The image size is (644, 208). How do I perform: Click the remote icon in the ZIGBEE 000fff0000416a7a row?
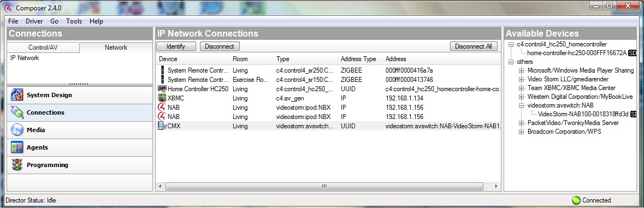(162, 70)
